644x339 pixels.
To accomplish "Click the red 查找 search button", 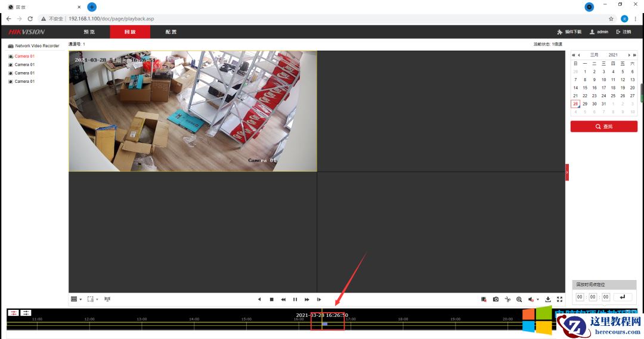I will pyautogui.click(x=603, y=126).
